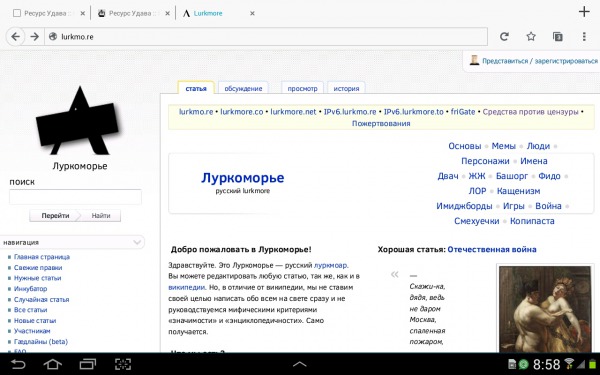Image resolution: width=600 pixels, height=375 pixels.
Task: Open the Смехуечки category link
Action: (x=477, y=221)
